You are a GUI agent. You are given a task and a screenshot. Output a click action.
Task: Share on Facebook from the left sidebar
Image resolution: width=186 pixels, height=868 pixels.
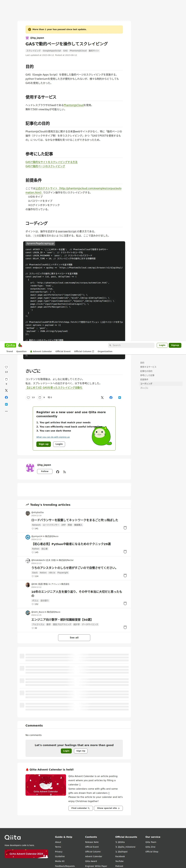click(6, 397)
